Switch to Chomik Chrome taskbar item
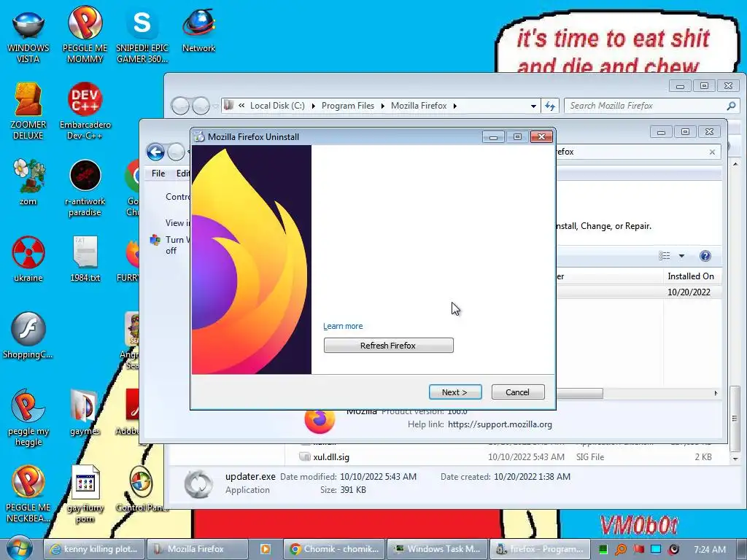The image size is (747, 560). pos(333,549)
